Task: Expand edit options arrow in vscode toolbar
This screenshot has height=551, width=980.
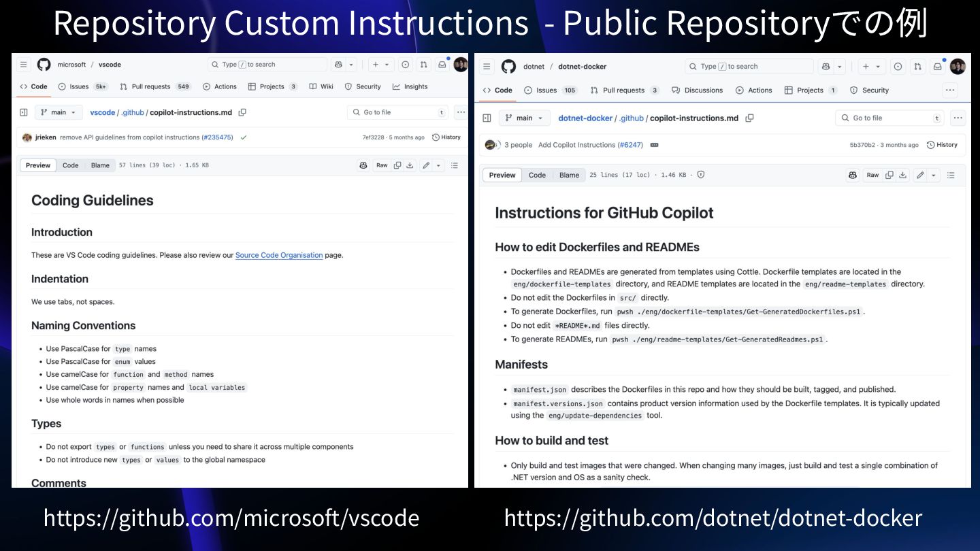Action: point(438,165)
